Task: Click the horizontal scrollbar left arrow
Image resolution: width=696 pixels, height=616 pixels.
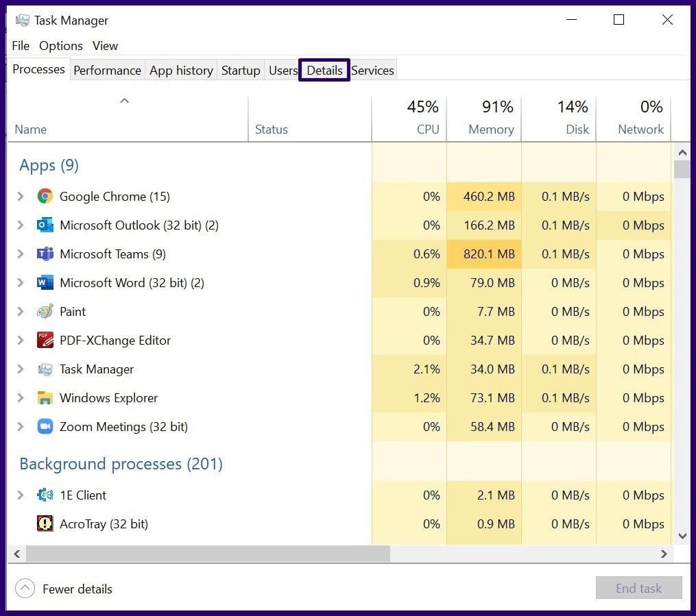Action: (17, 554)
